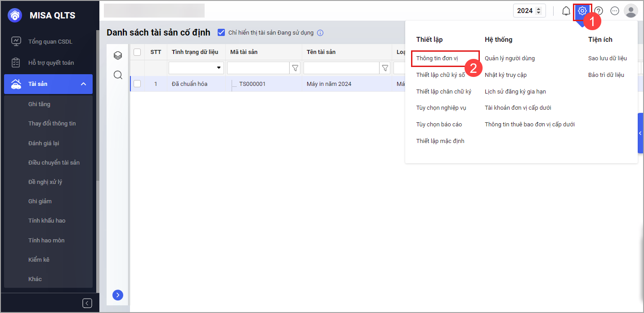Viewport: 644px width, 313px height.
Task: Open 'Quản lý người dùng' from the menu
Action: [510, 58]
